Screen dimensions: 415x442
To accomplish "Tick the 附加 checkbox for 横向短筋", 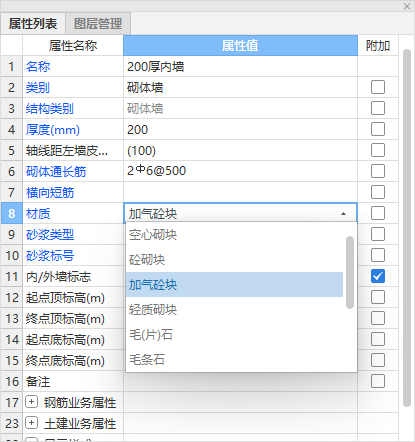I will click(378, 192).
